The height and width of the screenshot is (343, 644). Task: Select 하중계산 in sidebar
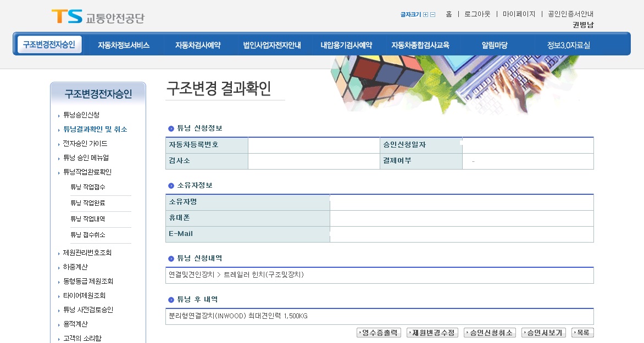coord(75,267)
